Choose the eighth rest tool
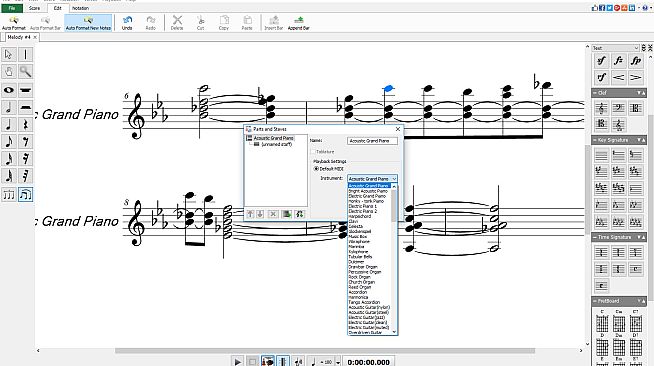Screen dimensions: 654x366 25,142
